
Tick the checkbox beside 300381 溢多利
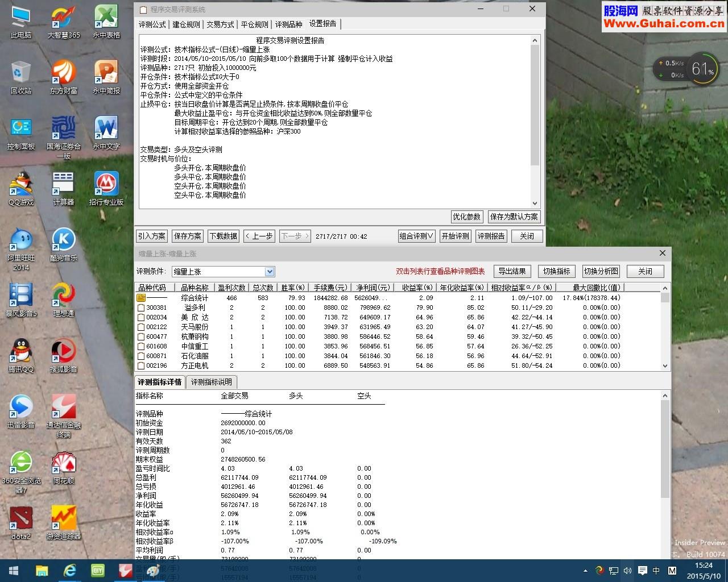[141, 307]
